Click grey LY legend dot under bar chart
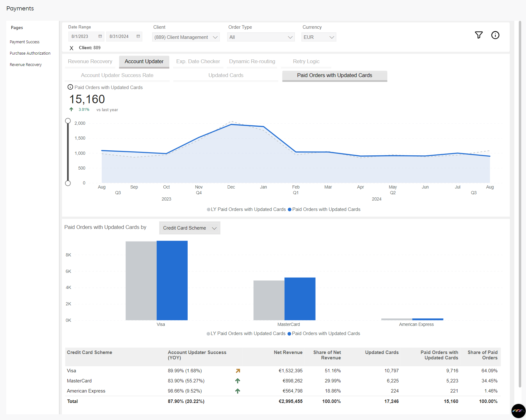This screenshot has width=526, height=420. coord(208,333)
